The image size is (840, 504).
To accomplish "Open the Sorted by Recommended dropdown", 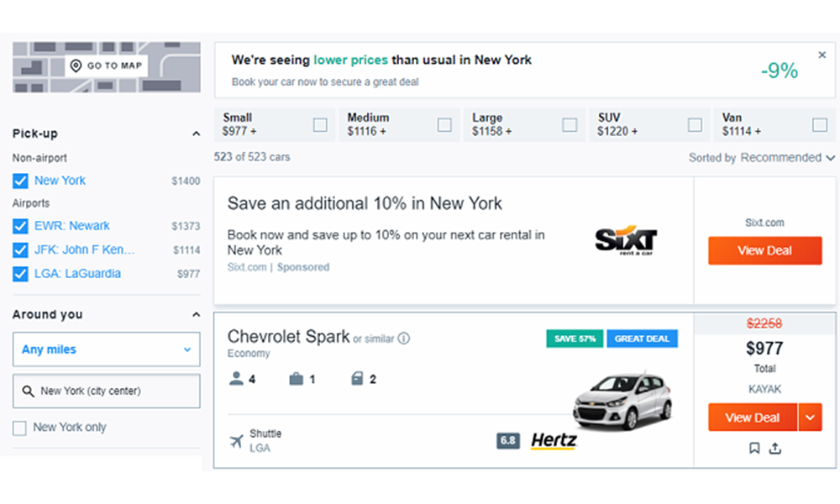I will coord(787,158).
